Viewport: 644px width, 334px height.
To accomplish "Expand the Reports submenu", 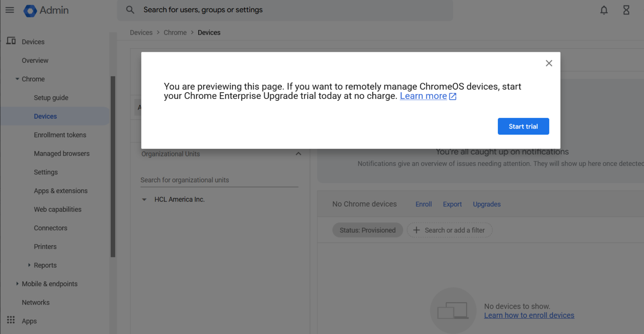I will point(29,265).
